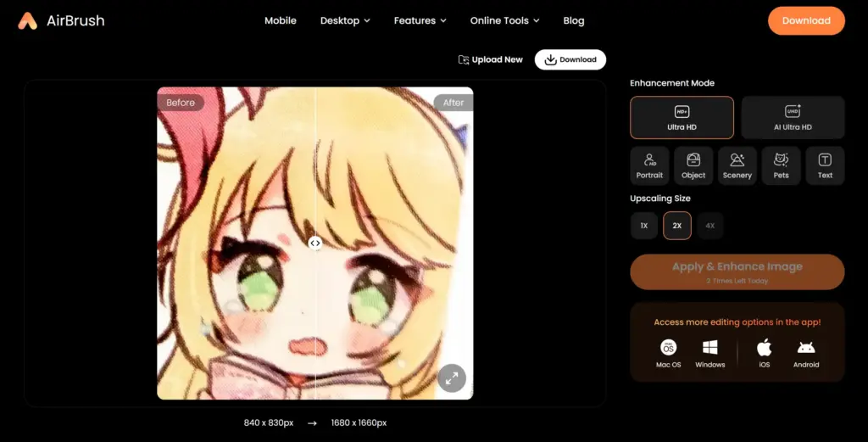Screen dimensions: 868x442
Task: Choose the Object enhancement option
Action: [693, 165]
